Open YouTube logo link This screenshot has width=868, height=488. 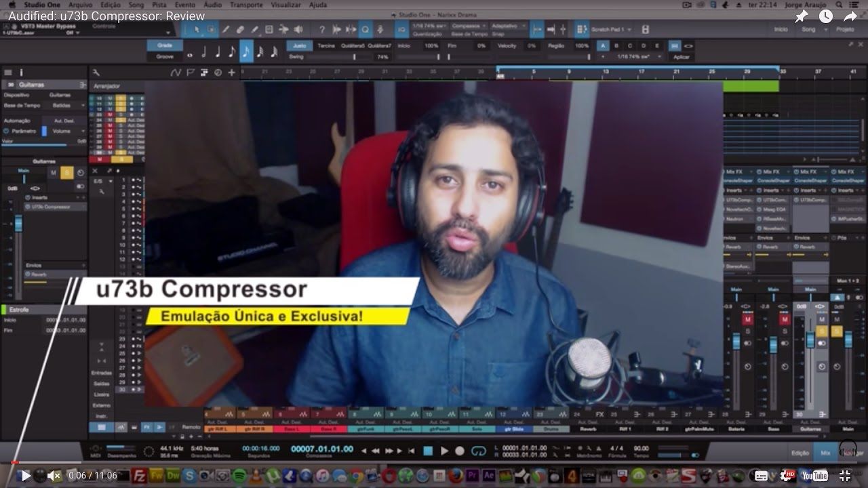click(814, 476)
